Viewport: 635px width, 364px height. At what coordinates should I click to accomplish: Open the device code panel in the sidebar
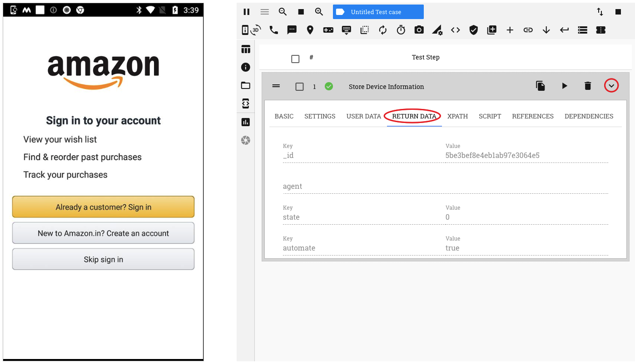pos(246,103)
